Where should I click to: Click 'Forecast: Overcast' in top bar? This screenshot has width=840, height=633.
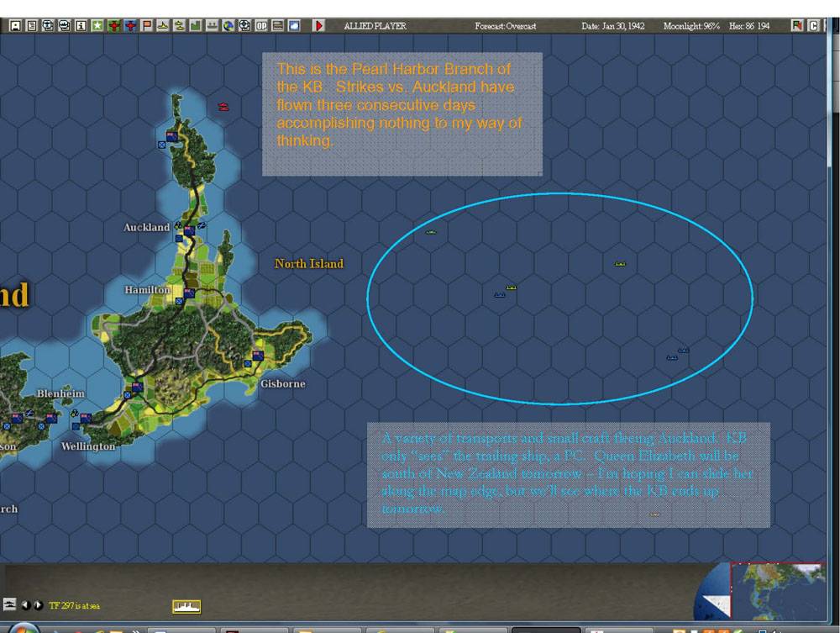505,26
